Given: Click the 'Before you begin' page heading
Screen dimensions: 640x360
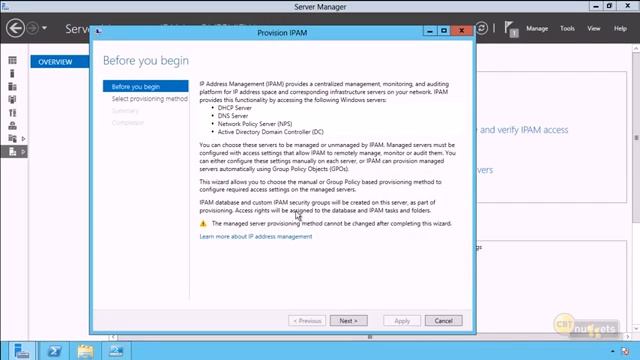Looking at the screenshot, I should [x=146, y=60].
